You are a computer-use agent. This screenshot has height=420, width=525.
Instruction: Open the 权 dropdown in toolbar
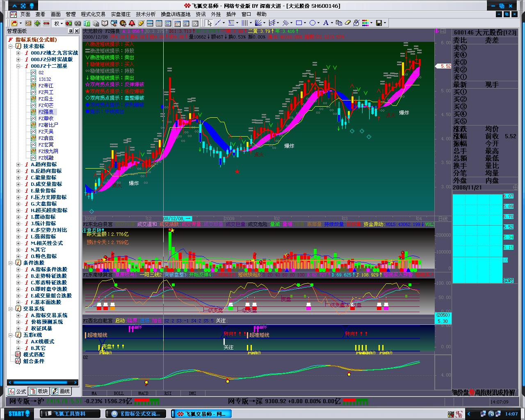point(59,23)
